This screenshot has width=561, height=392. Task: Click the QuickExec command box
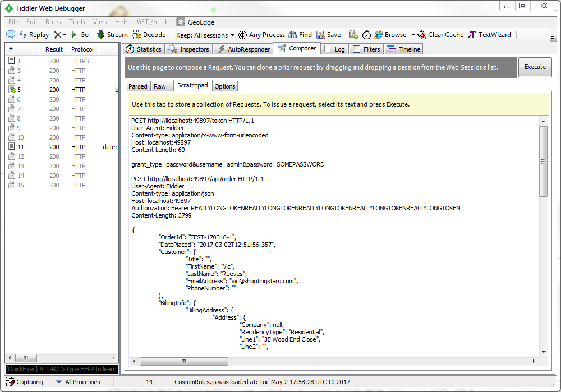coord(62,369)
